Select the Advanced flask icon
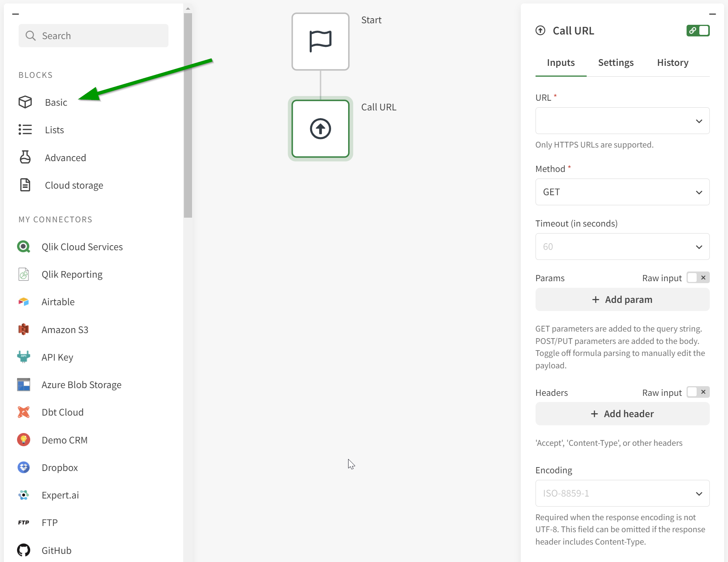The height and width of the screenshot is (562, 728). 25,157
